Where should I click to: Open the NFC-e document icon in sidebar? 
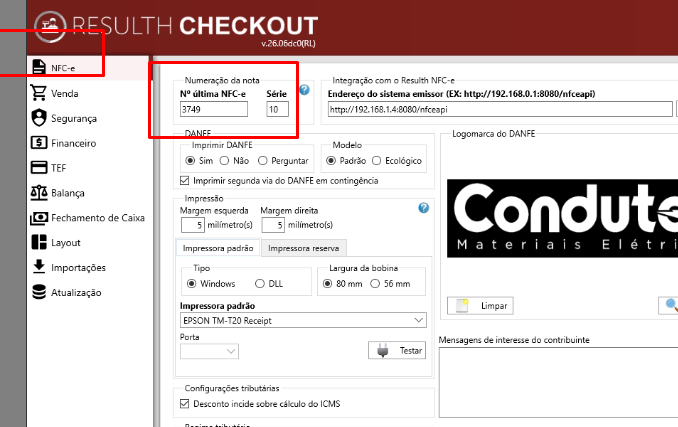[x=38, y=67]
